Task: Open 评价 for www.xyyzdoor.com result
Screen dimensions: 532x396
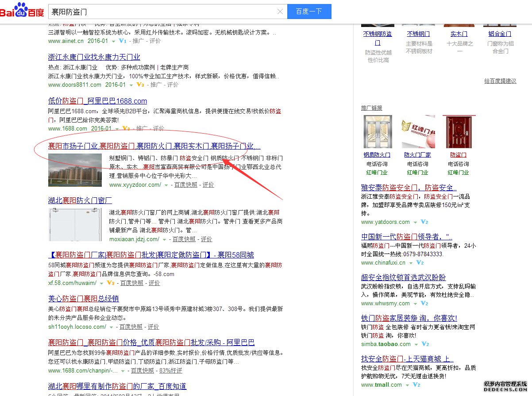Action: [x=208, y=185]
